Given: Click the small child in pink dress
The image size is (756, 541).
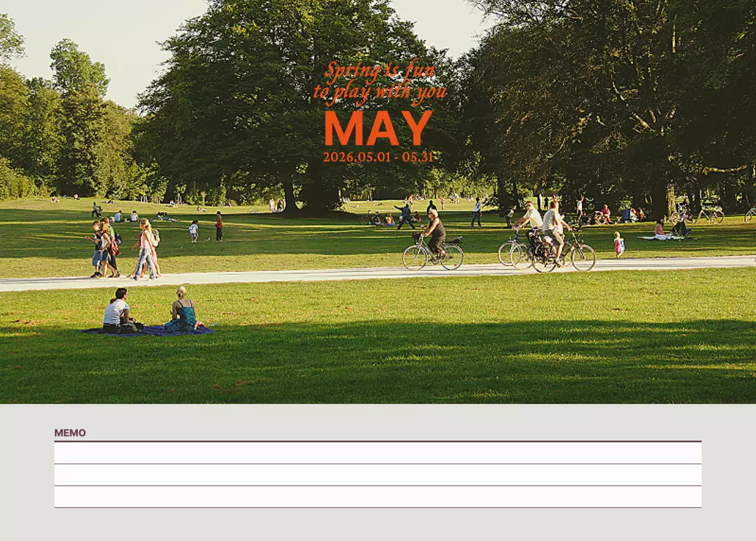Looking at the screenshot, I should pos(618,243).
